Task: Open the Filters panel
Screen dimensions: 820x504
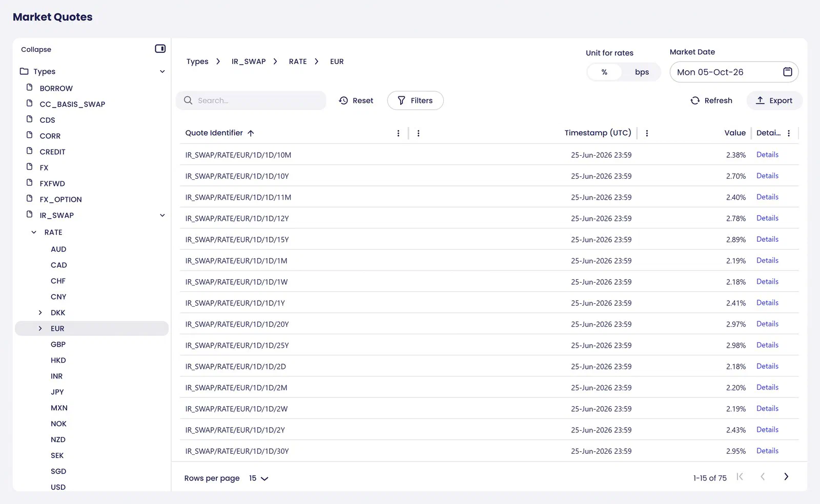Action: coord(415,100)
